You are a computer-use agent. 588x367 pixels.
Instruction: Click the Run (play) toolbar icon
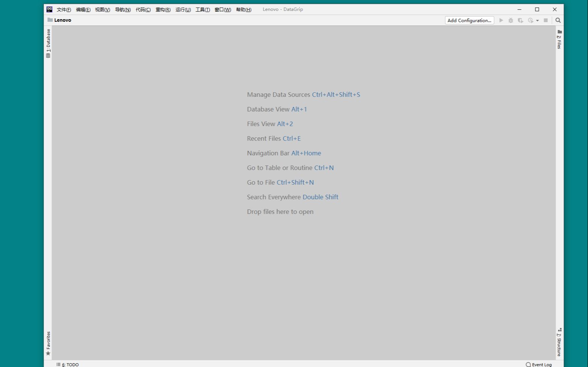pos(501,20)
